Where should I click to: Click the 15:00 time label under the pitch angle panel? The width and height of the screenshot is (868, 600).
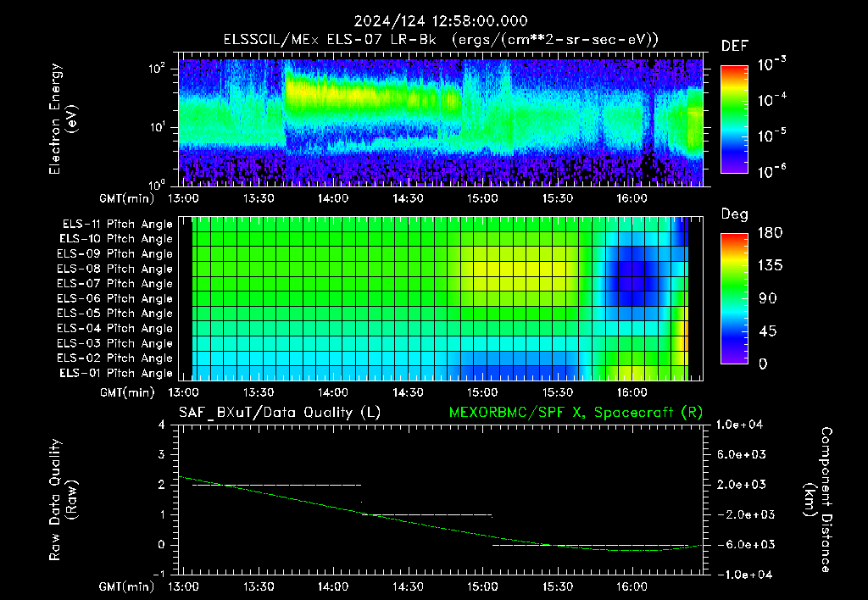[x=482, y=392]
